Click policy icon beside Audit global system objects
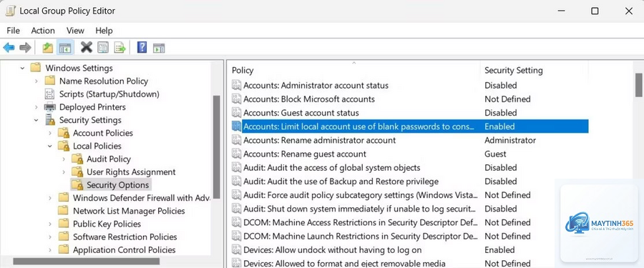The height and width of the screenshot is (268, 644). pyautogui.click(x=236, y=167)
